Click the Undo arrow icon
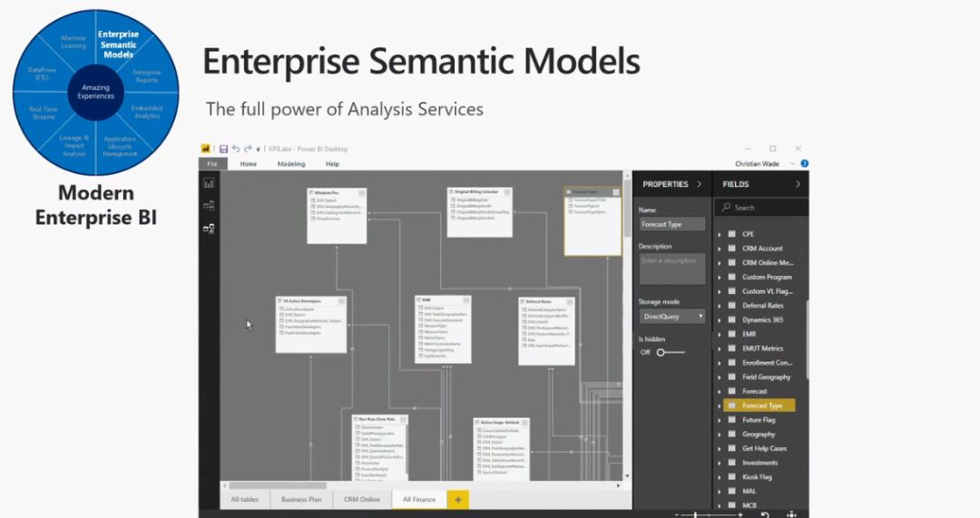Viewport: 980px width, 518px height. pos(236,149)
